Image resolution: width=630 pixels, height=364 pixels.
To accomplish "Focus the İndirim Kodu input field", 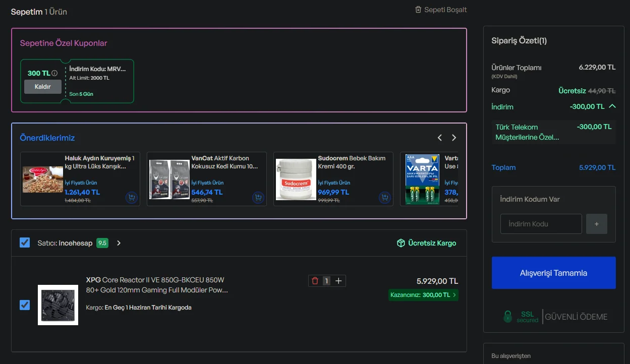I will [541, 224].
